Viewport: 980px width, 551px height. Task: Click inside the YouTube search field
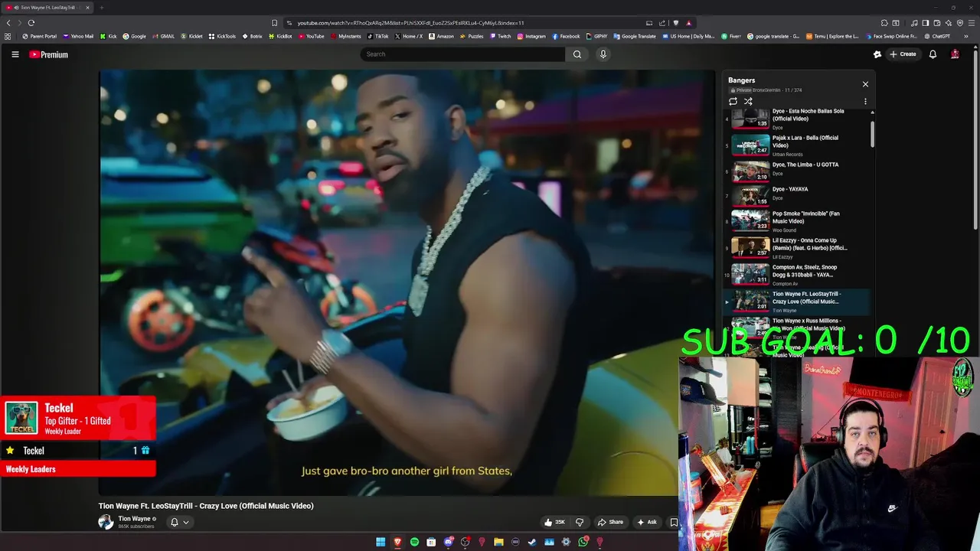[x=462, y=54]
